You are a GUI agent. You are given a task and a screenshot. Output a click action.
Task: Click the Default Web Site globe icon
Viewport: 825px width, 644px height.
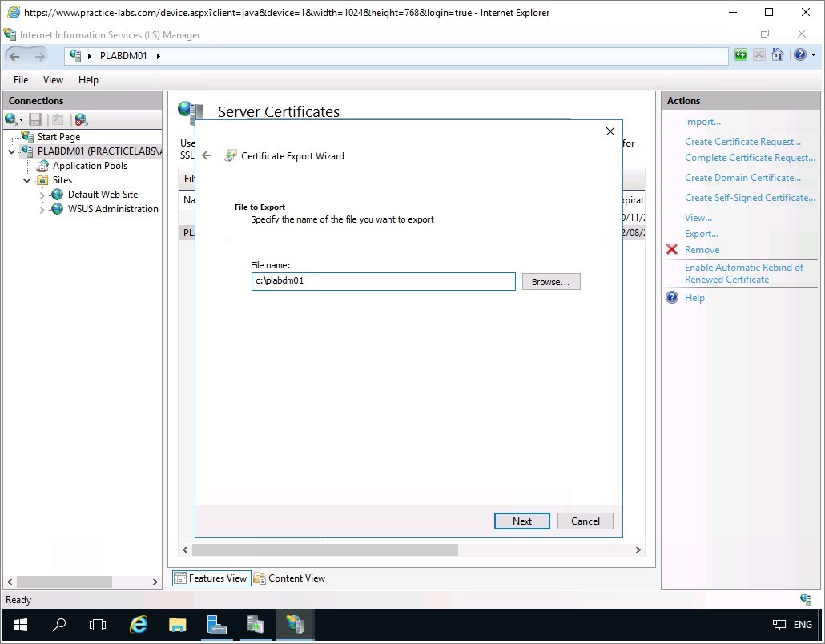[x=58, y=195]
